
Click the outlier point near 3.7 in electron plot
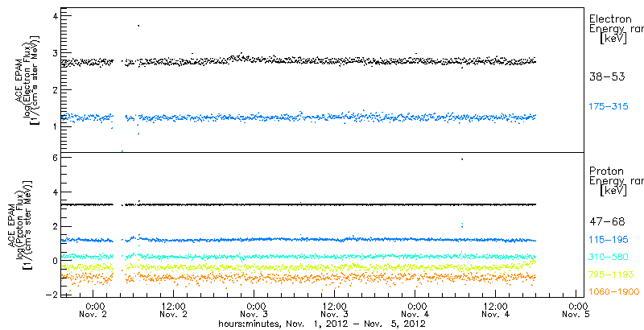click(138, 26)
